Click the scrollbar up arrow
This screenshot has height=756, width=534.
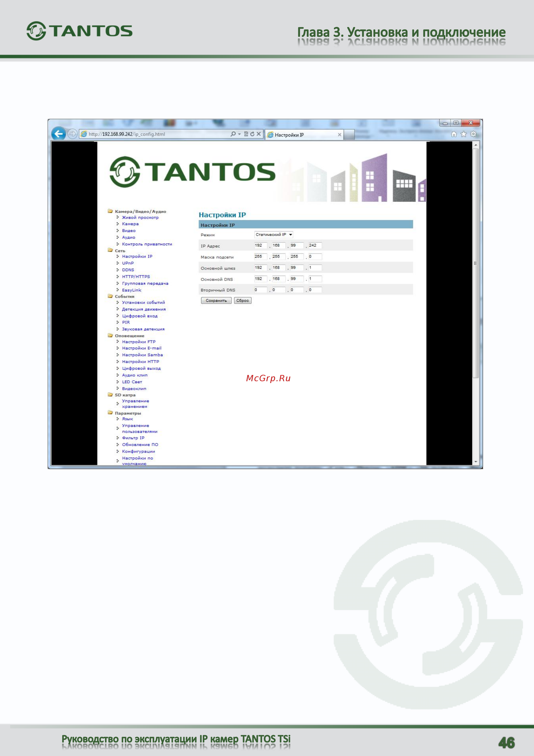[x=475, y=144]
